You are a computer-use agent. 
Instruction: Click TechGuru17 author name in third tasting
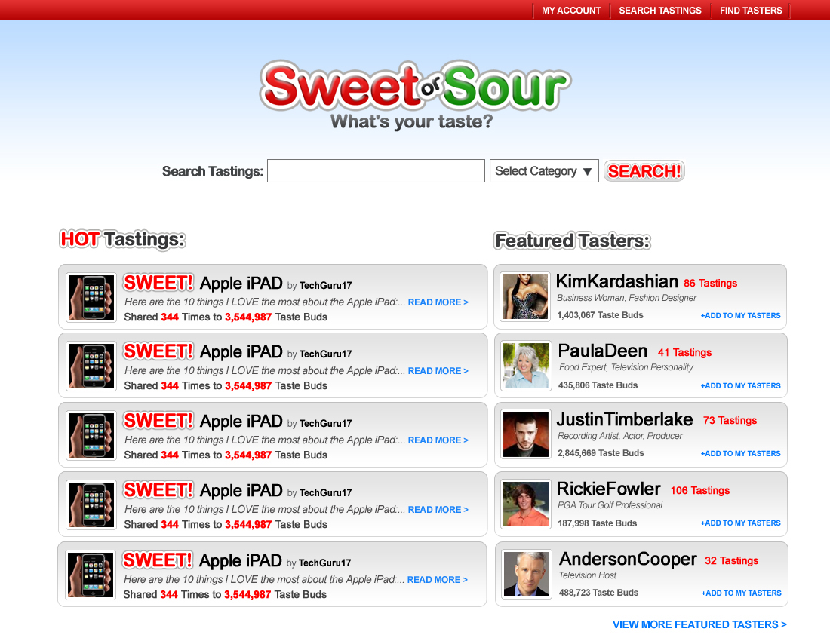point(325,423)
